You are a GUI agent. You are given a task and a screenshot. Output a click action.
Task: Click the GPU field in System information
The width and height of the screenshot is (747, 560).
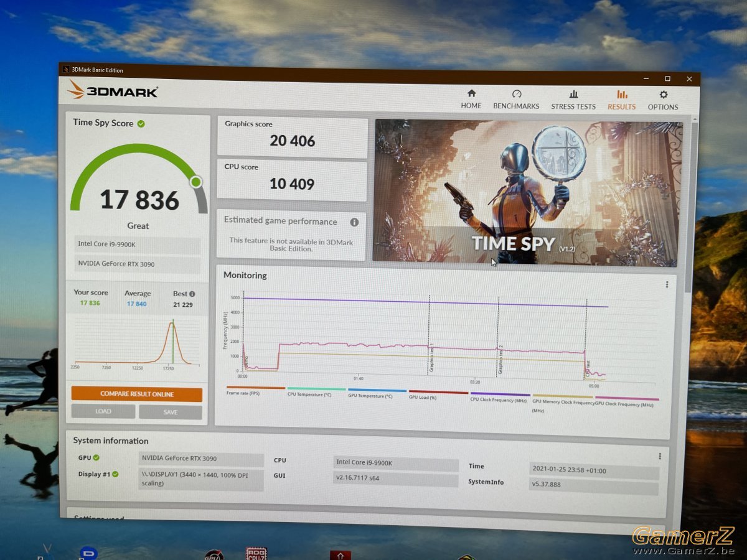click(x=202, y=459)
